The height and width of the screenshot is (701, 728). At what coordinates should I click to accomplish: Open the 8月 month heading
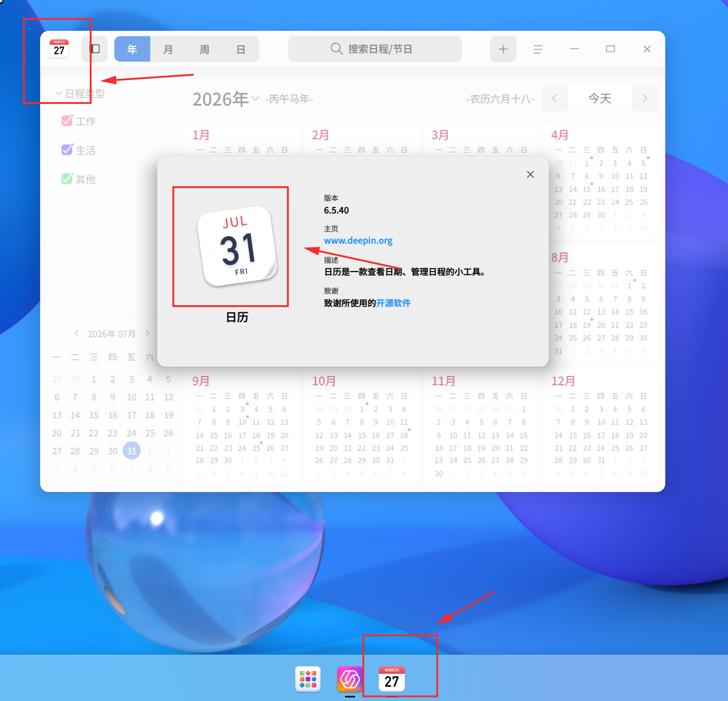click(559, 258)
